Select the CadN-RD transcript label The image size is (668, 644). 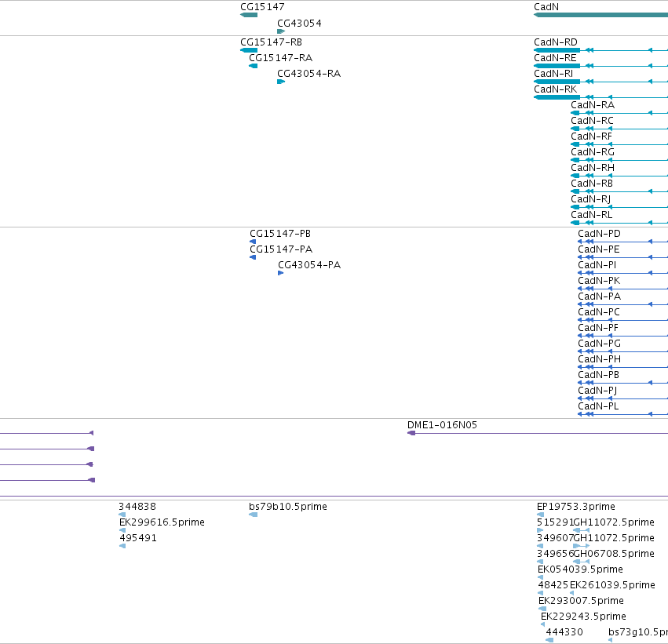pyautogui.click(x=556, y=42)
